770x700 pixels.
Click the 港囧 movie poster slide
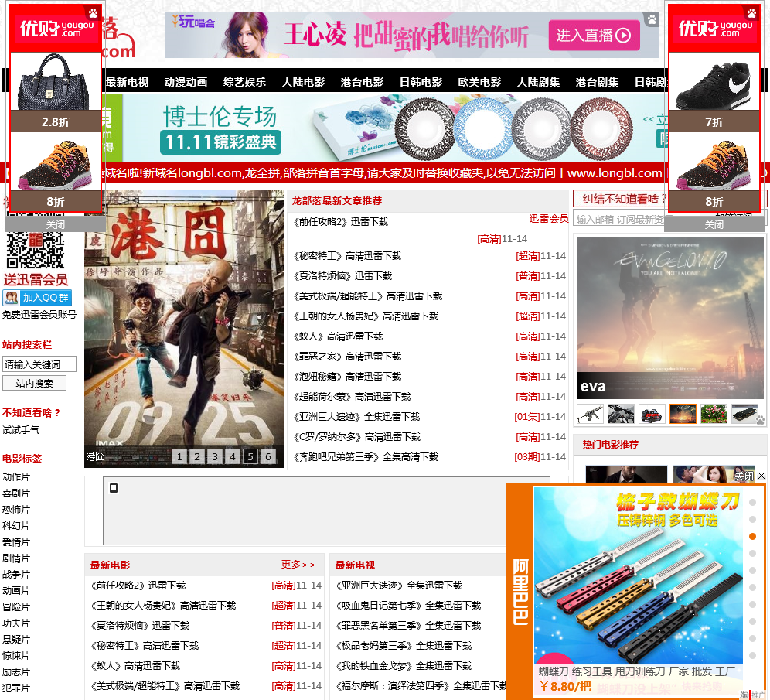click(184, 329)
